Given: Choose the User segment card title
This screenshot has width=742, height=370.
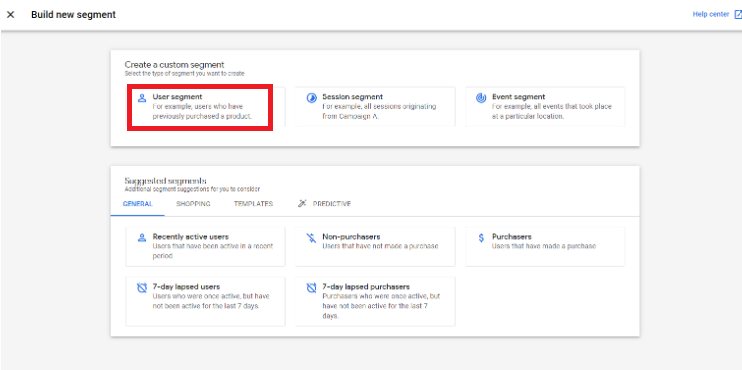Looking at the screenshot, I should (x=177, y=97).
